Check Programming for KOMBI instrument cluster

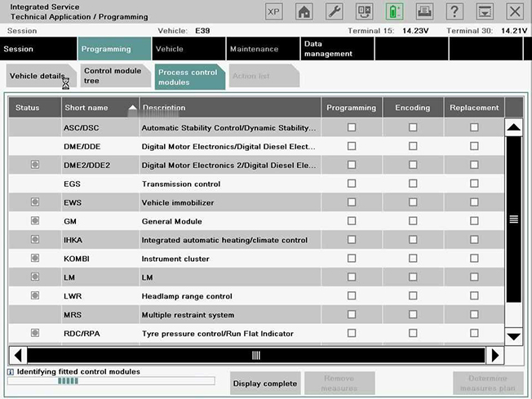352,258
